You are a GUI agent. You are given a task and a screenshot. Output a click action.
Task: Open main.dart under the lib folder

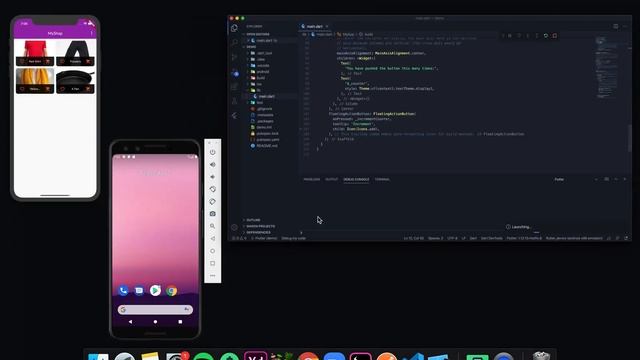pos(267,97)
